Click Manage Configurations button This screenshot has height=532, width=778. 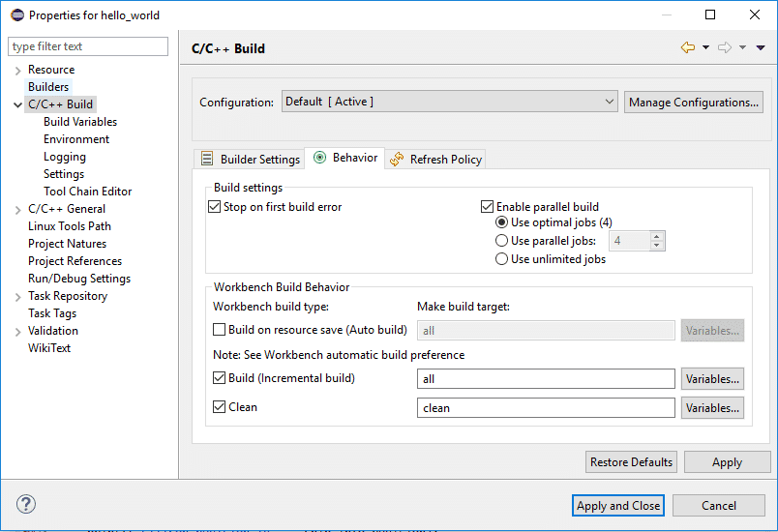(x=693, y=103)
